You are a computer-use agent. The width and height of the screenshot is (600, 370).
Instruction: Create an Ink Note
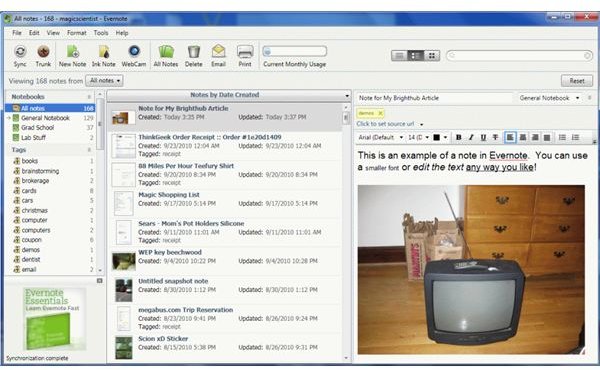click(104, 56)
